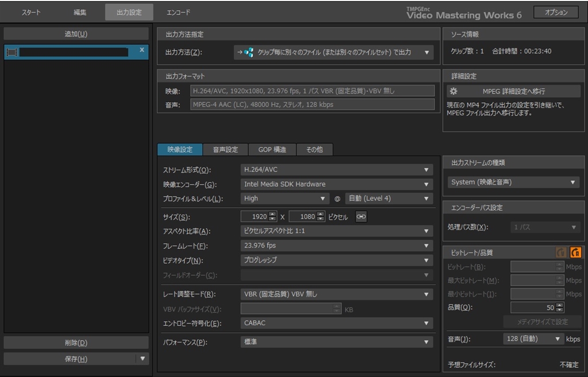Click the gear icon on MPEG 詳細設定へ移行 button
The width and height of the screenshot is (588, 377).
(452, 91)
